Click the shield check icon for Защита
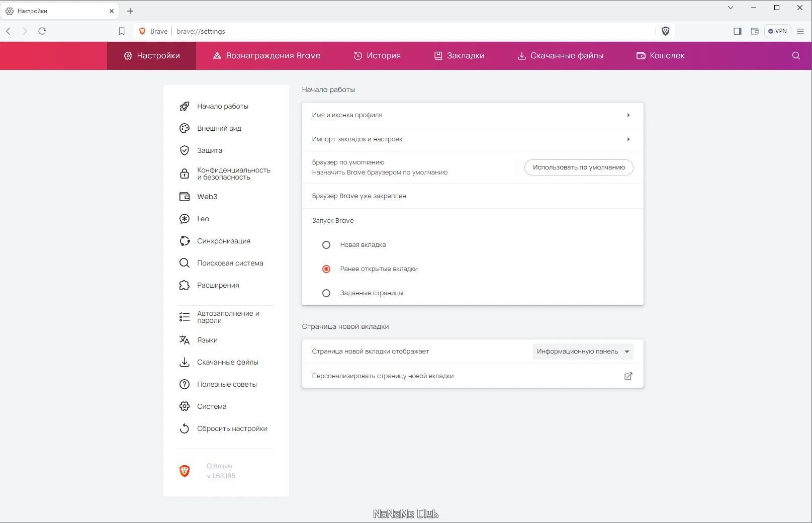812x523 pixels. point(185,150)
